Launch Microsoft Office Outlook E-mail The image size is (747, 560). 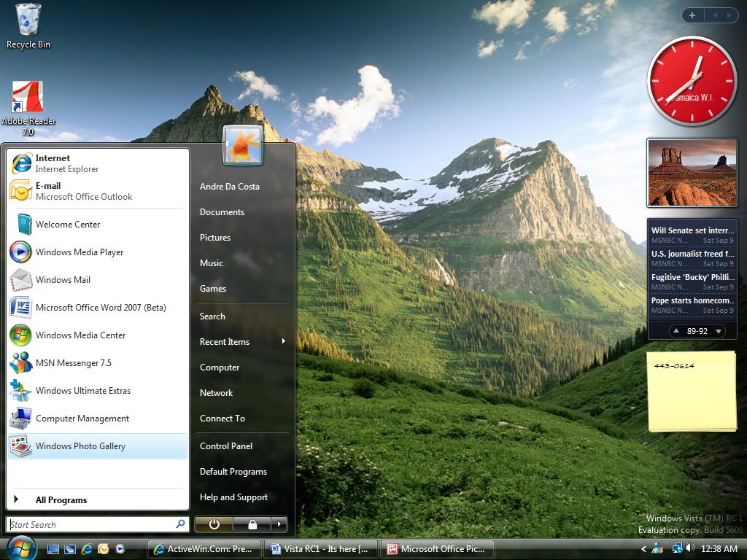(98, 191)
